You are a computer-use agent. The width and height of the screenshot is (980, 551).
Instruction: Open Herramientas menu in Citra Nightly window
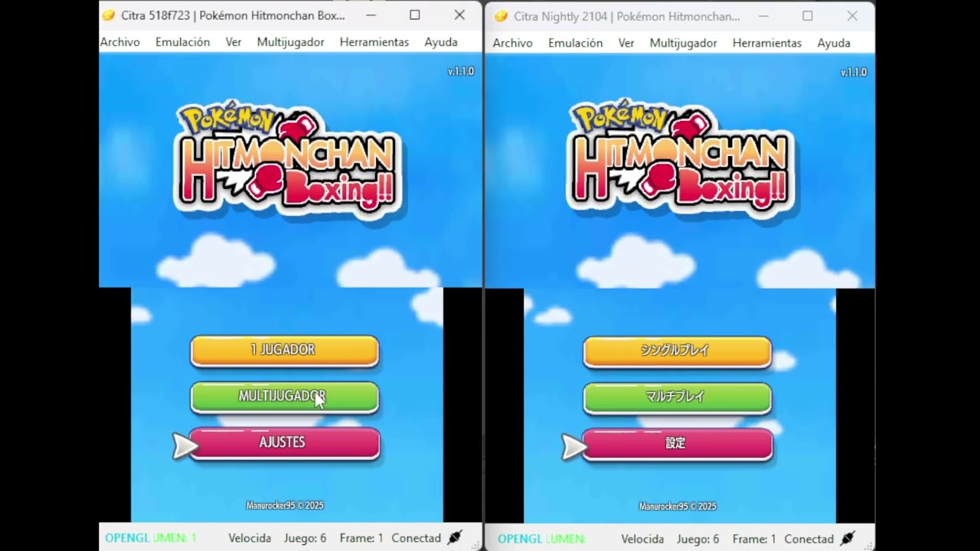(x=767, y=43)
